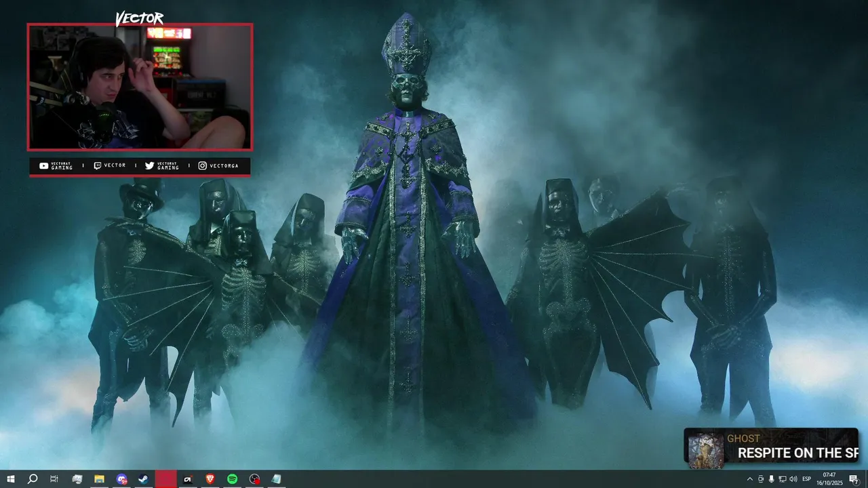Click the VECTOR logo above webcam
Screen dimensions: 868x488
point(139,18)
